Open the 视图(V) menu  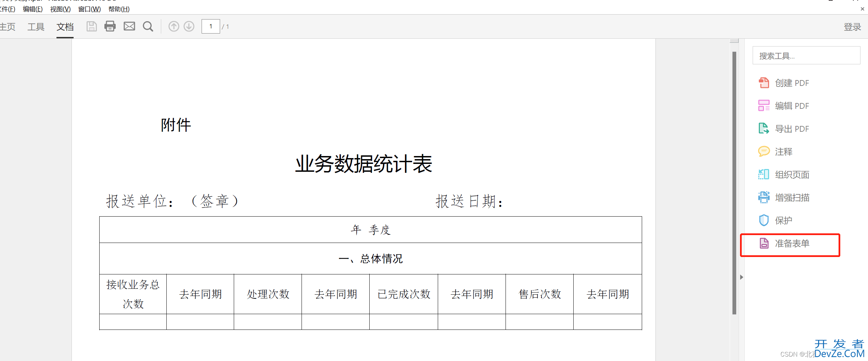pyautogui.click(x=61, y=9)
